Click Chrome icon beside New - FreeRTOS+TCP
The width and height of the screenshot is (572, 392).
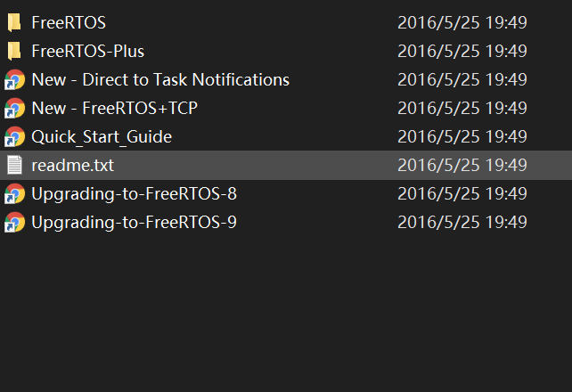pos(14,108)
